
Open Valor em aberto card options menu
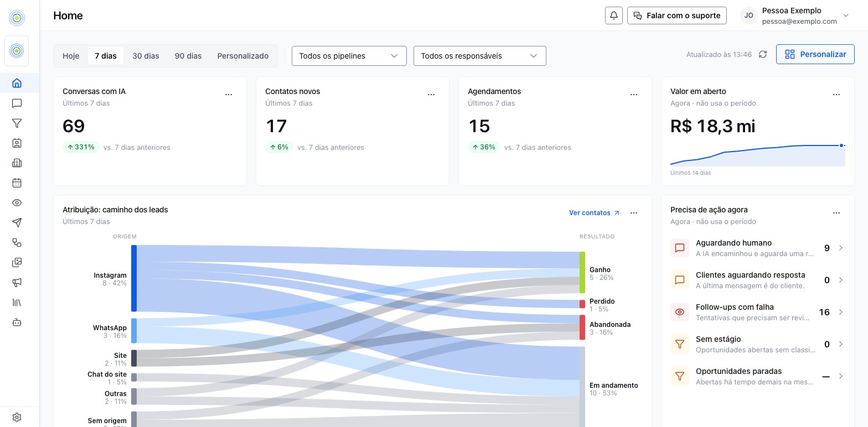(x=836, y=95)
